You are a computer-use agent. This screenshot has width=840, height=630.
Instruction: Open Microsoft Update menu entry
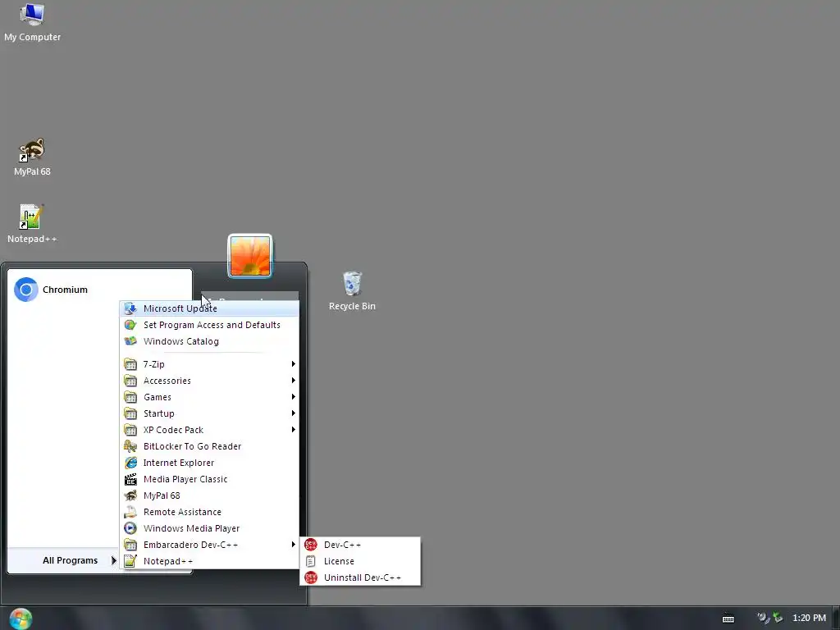click(x=209, y=308)
